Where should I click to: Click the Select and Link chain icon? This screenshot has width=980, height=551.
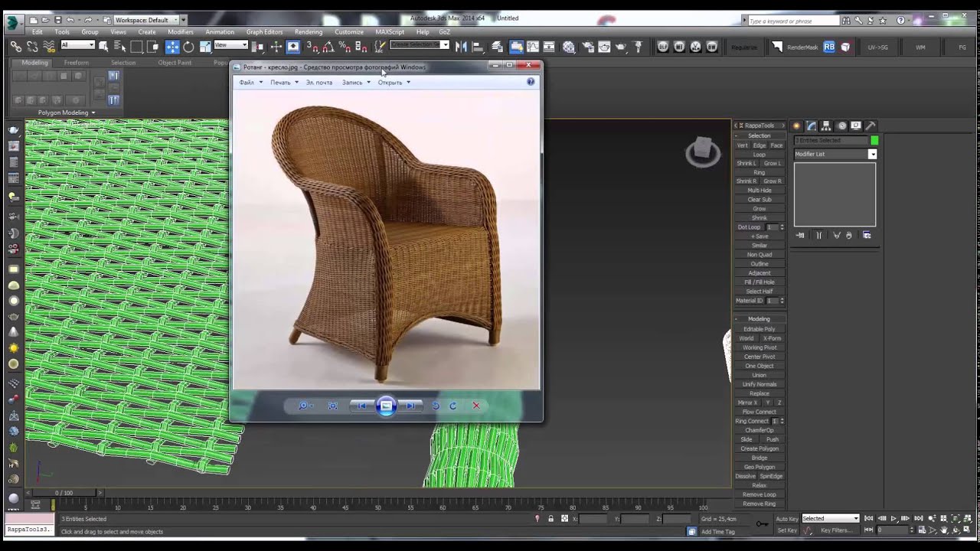click(16, 47)
